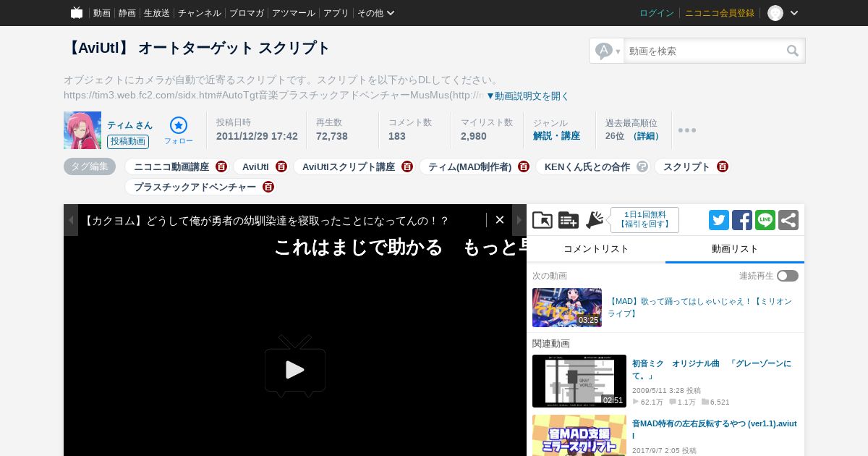Close the カクヨム banner with X
868x456 pixels.
click(499, 220)
